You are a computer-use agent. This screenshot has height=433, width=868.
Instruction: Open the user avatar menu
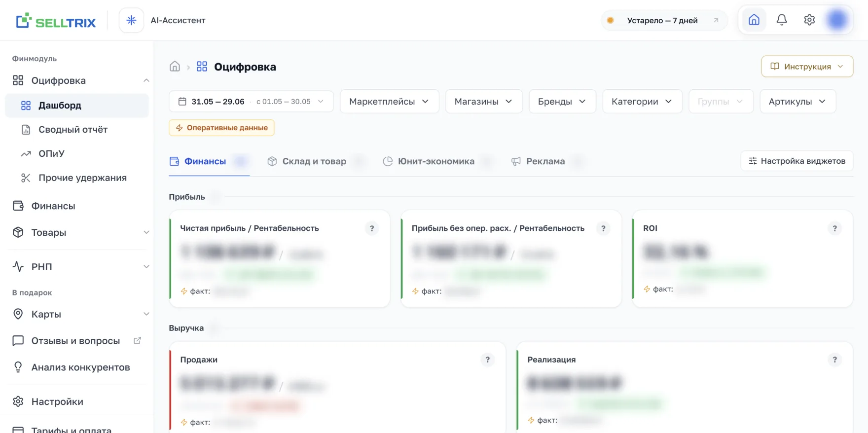click(x=837, y=20)
